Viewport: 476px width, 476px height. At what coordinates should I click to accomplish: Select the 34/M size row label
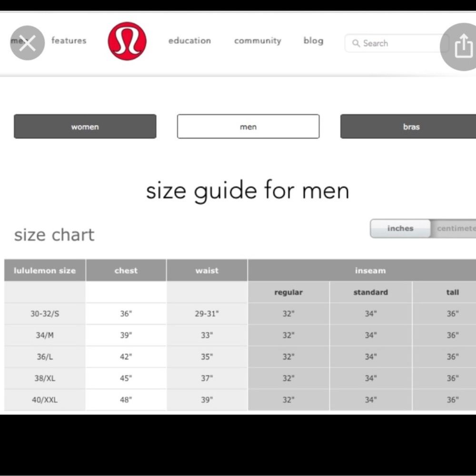45,335
